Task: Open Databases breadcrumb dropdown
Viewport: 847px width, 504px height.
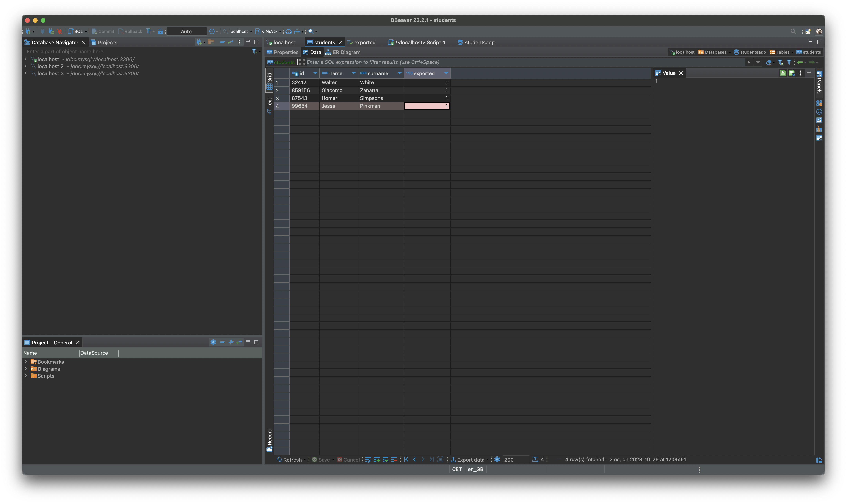Action: point(730,52)
